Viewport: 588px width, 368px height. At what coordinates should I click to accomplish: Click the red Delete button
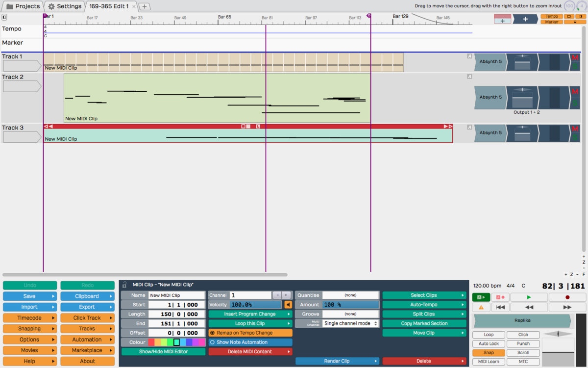(x=424, y=361)
